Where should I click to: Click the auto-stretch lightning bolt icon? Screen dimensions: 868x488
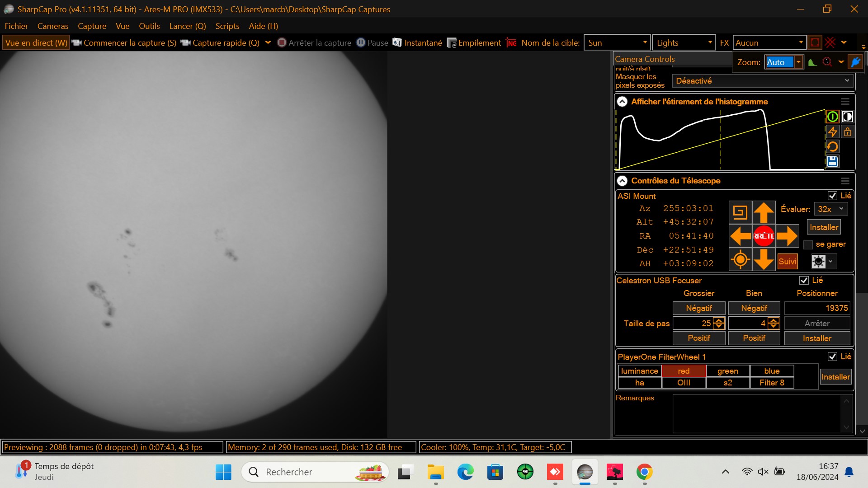[x=832, y=132]
